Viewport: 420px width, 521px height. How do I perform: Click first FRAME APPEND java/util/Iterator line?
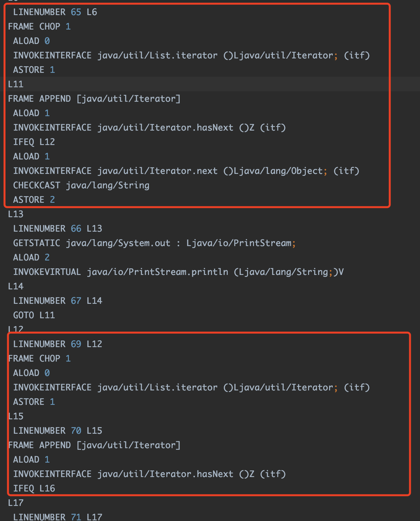click(x=94, y=99)
